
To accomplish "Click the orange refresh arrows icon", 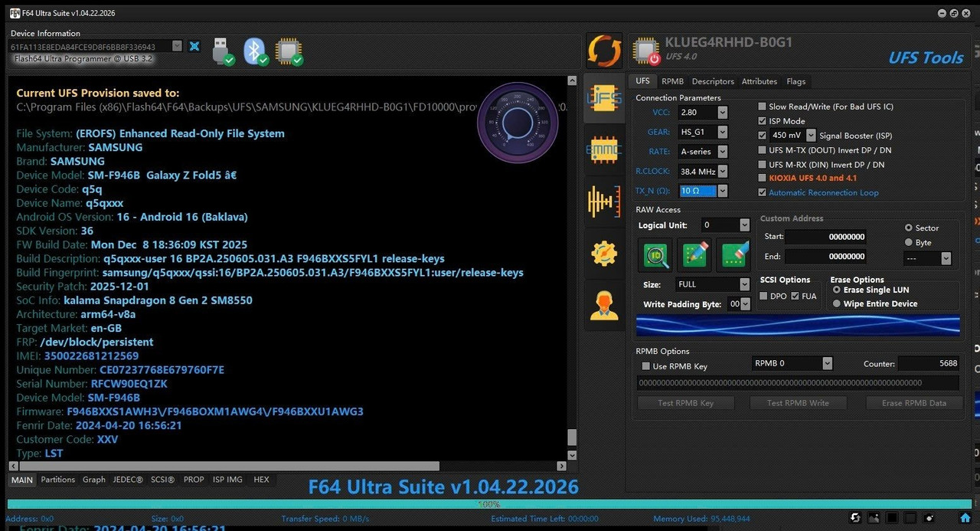I will 604,51.
